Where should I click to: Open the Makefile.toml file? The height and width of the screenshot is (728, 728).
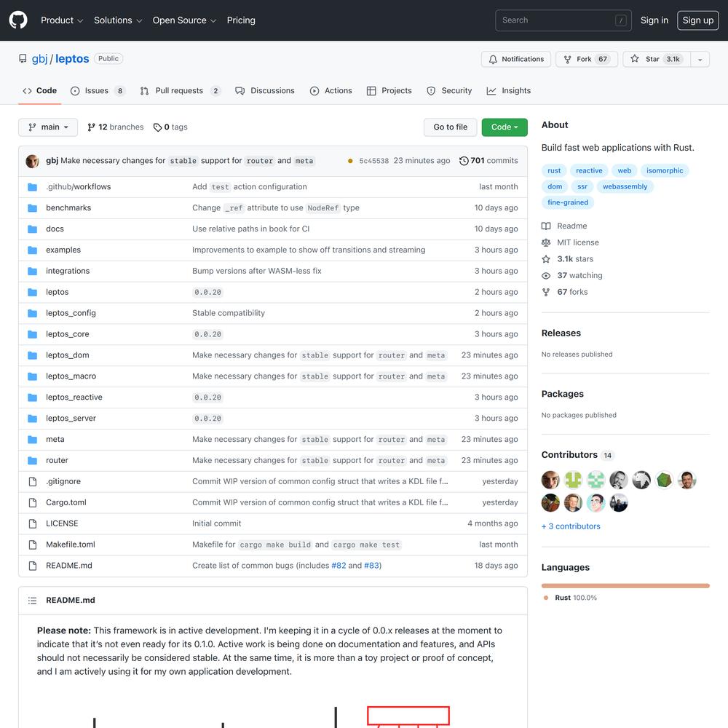70,545
